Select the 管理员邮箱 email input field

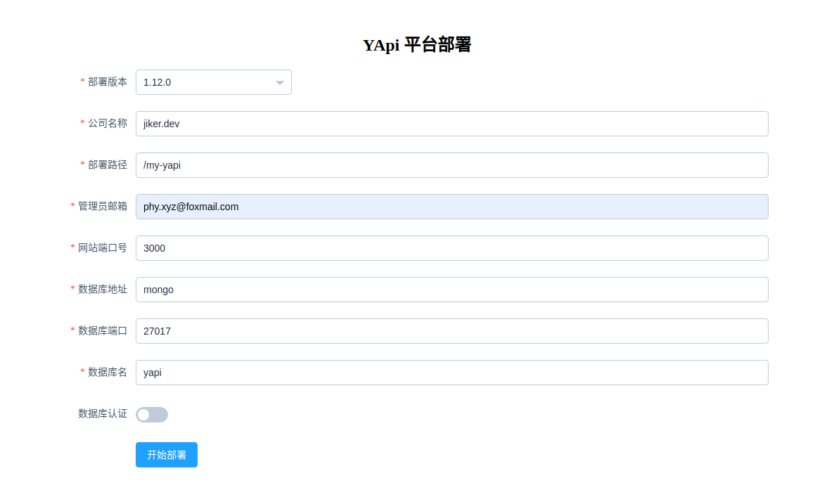click(x=451, y=207)
